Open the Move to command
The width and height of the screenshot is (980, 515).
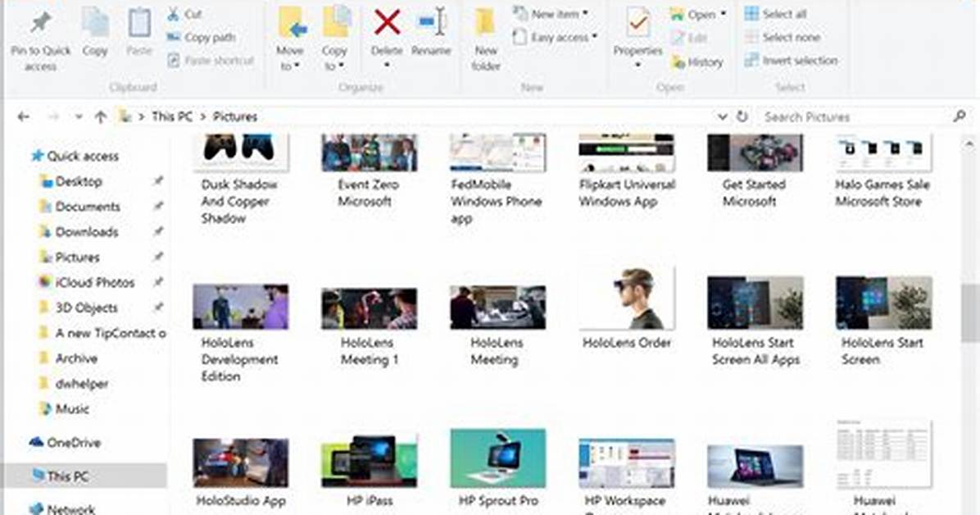pyautogui.click(x=291, y=38)
